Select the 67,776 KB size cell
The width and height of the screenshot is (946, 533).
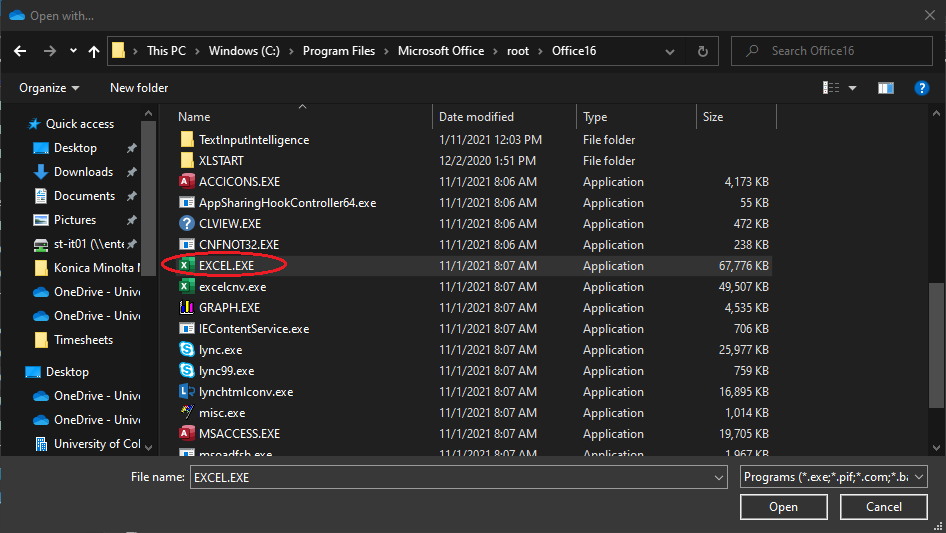[743, 266]
